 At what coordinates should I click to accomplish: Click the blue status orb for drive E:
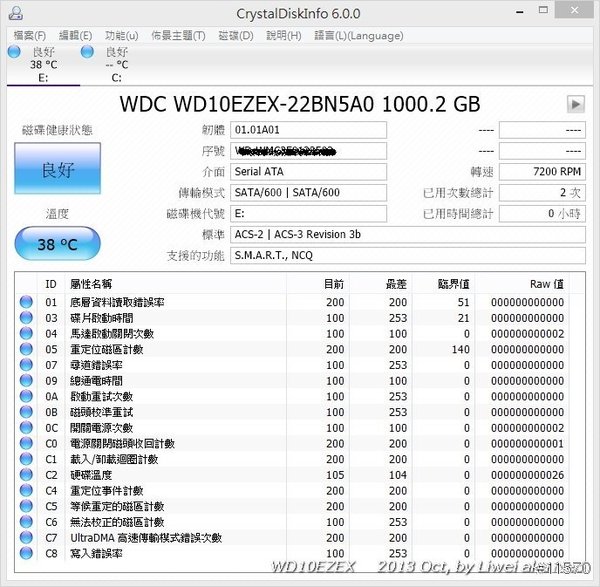pyautogui.click(x=14, y=52)
